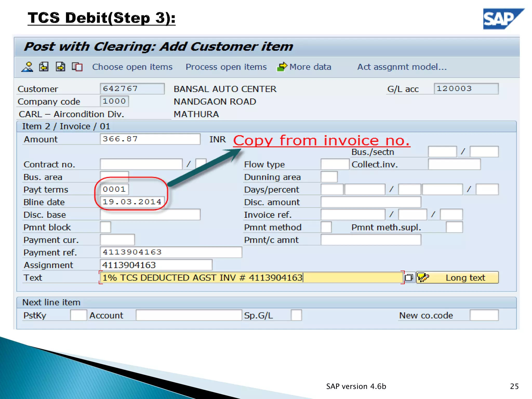Viewport: 532px width, 399px height.
Task: Open Choose open items
Action: [132, 67]
